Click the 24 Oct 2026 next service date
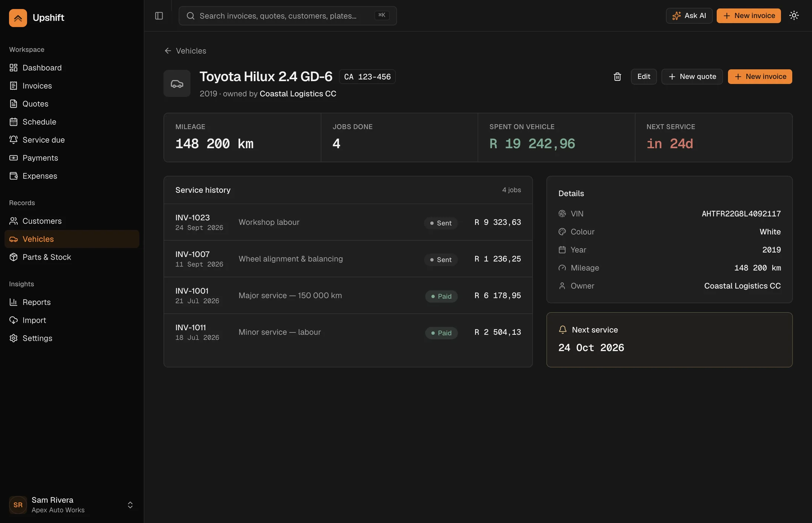 (591, 348)
